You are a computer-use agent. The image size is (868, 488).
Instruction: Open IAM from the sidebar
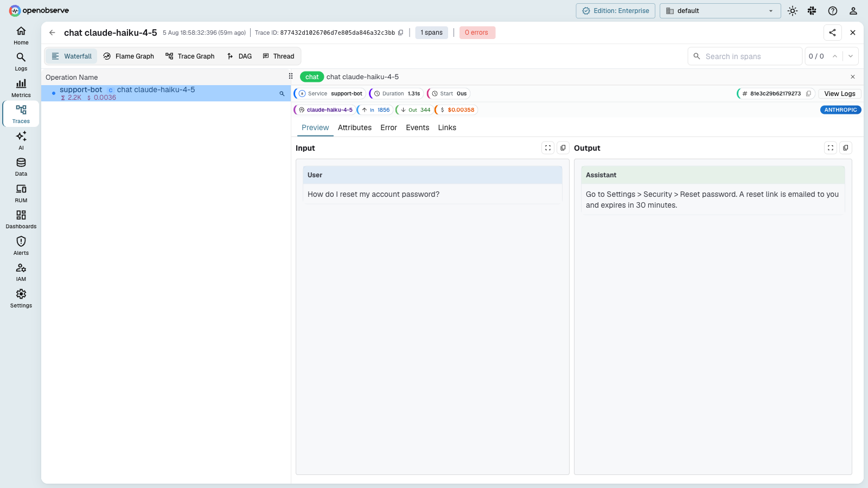click(x=21, y=272)
